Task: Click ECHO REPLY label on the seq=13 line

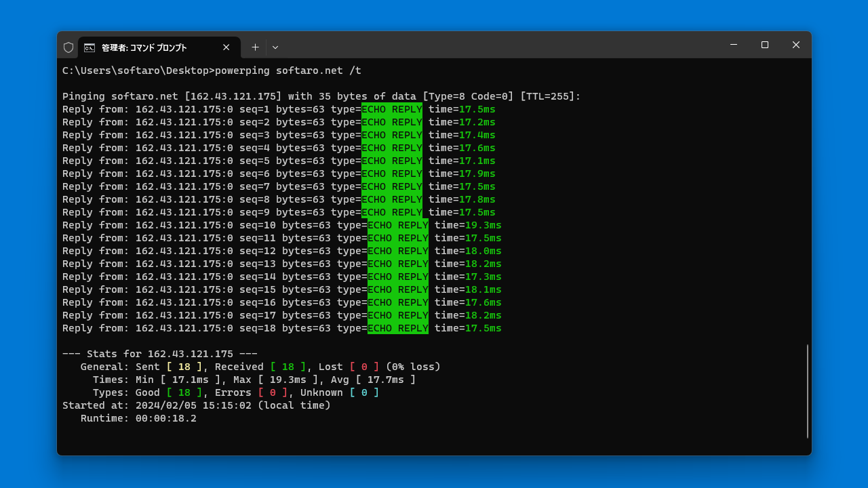Action: pos(398,264)
